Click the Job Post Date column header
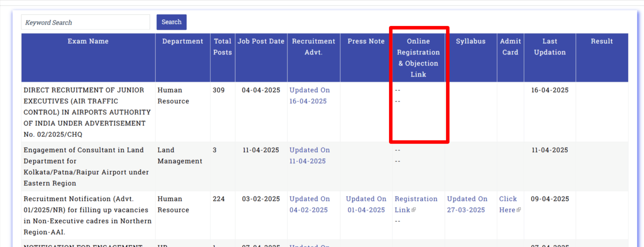Image resolution: width=644 pixels, height=247 pixels. 261,41
